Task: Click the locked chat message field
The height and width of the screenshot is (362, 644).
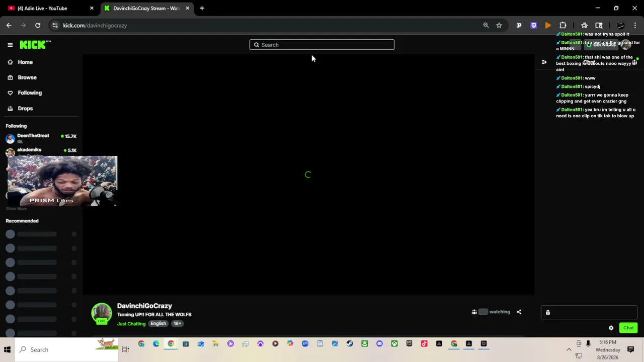Action: pos(589,312)
